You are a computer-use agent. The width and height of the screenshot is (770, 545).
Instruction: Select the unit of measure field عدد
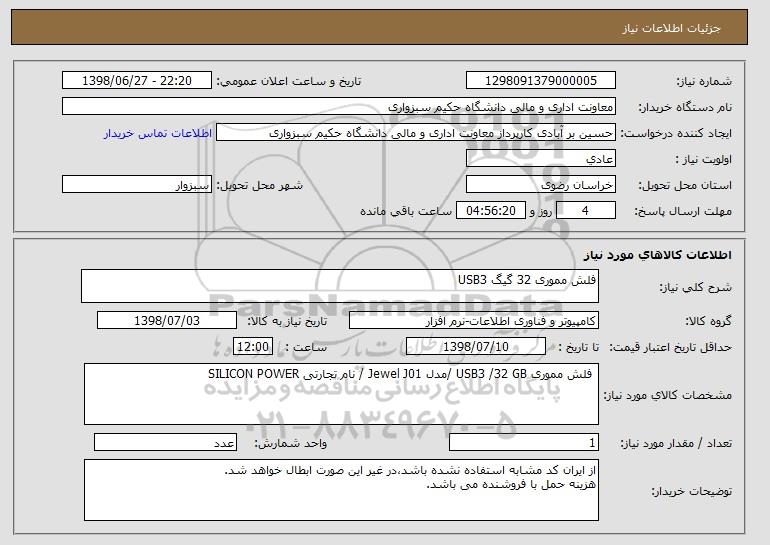[165, 442]
